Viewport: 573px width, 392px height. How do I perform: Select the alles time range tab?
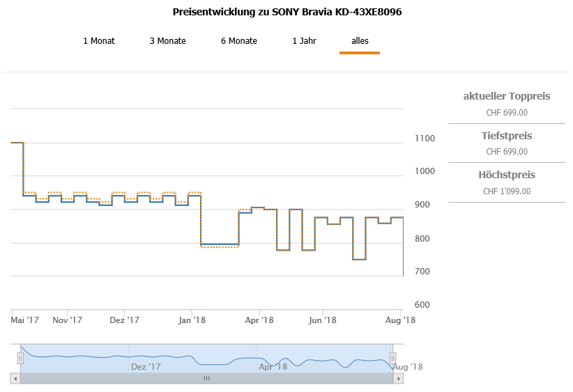(360, 41)
